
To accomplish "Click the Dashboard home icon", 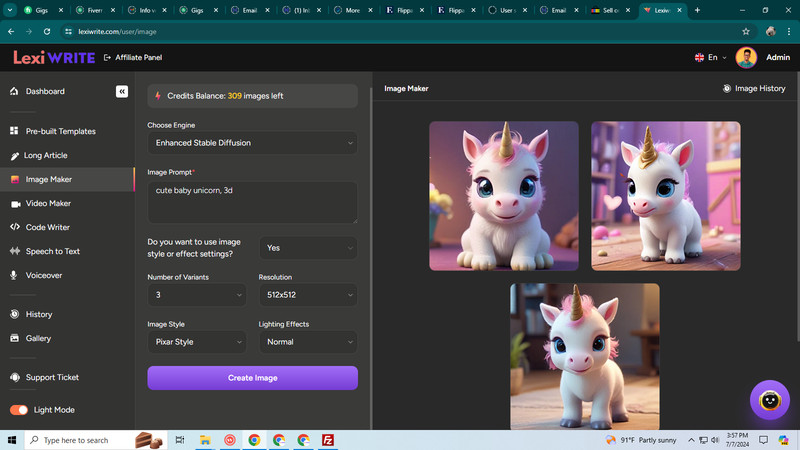I will tap(14, 91).
